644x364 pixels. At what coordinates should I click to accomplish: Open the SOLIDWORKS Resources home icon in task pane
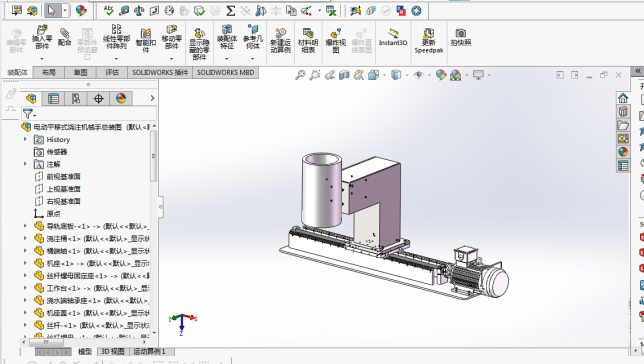623,98
